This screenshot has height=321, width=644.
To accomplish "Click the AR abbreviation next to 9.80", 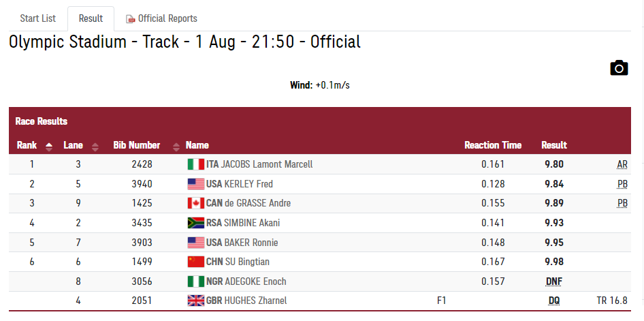I will [x=622, y=165].
